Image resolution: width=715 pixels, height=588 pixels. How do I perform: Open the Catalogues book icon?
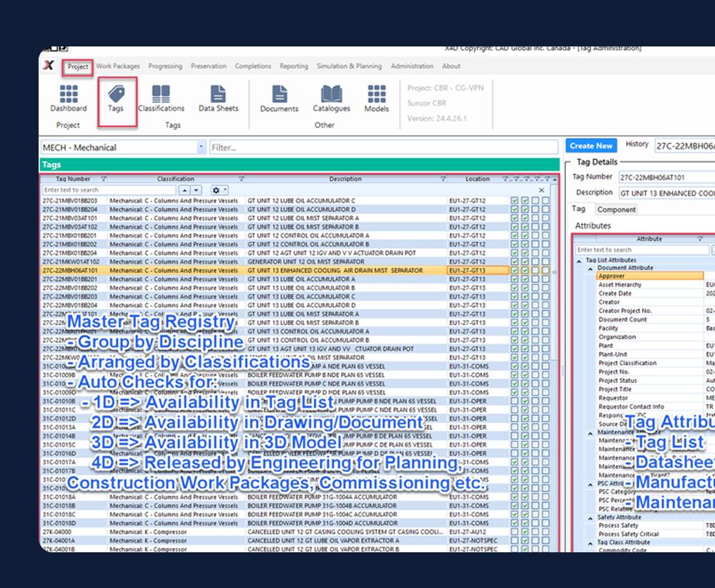pyautogui.click(x=332, y=99)
